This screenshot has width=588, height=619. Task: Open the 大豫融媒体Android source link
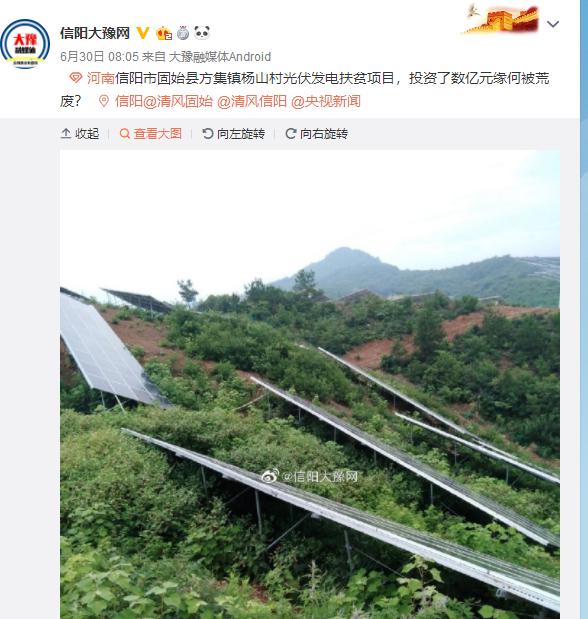tap(220, 57)
